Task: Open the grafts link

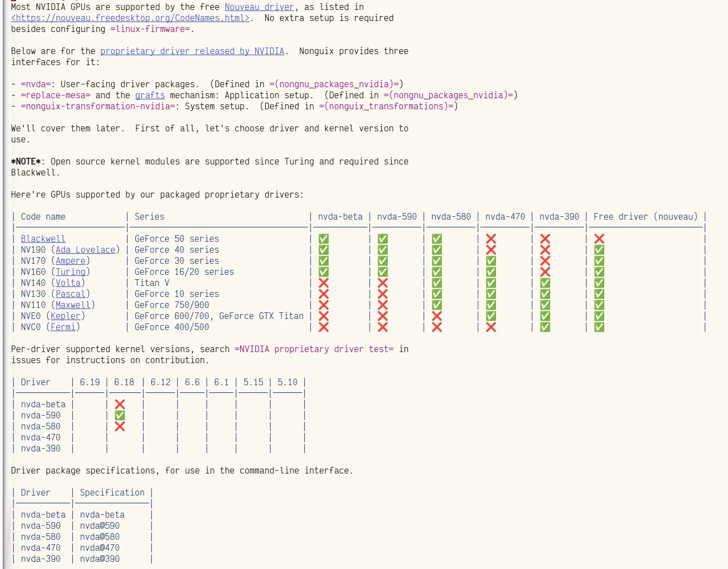Action: 150,95
